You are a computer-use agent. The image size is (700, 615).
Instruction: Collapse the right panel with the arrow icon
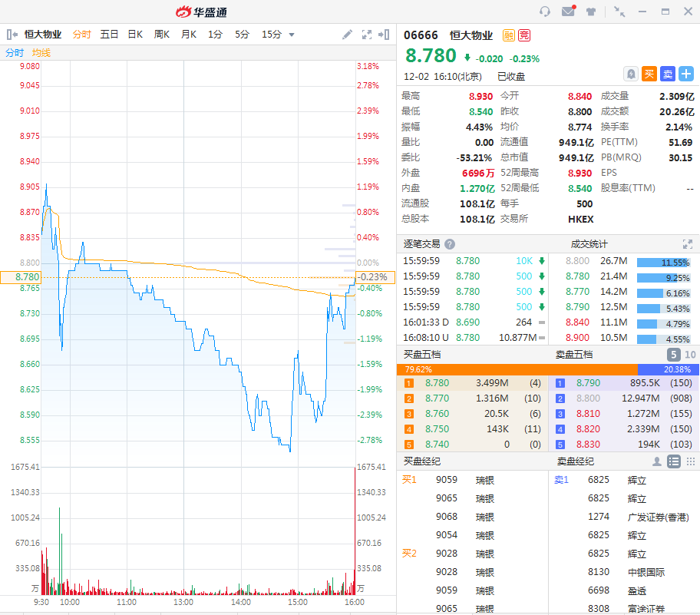pyautogui.click(x=384, y=35)
